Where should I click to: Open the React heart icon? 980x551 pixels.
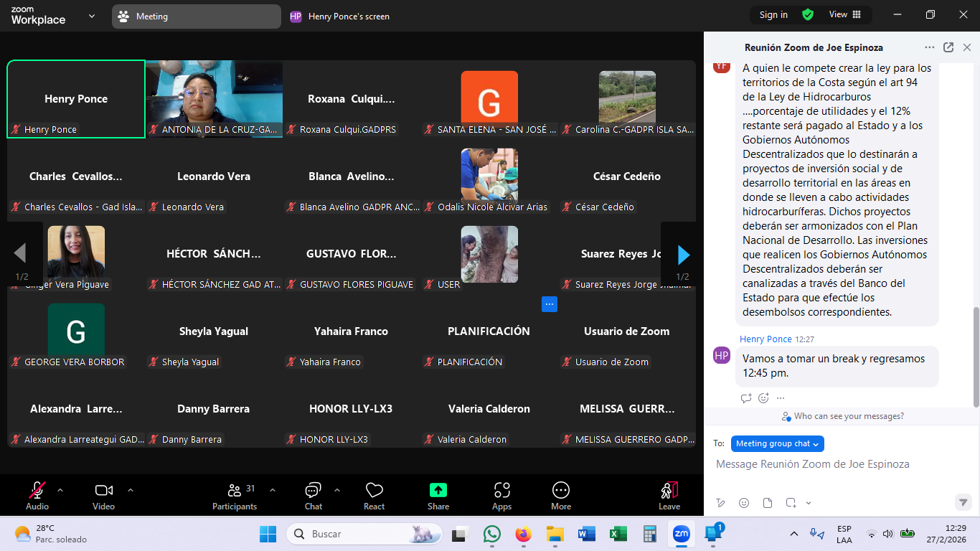374,491
